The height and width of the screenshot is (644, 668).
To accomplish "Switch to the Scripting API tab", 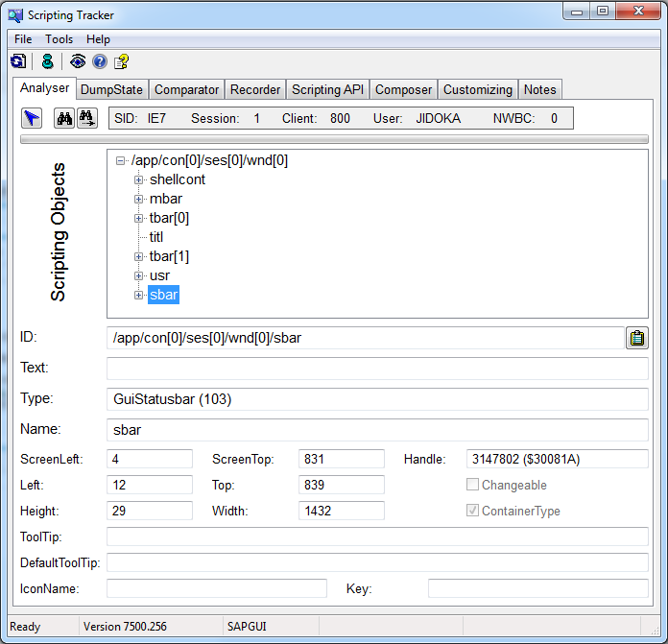I will pyautogui.click(x=327, y=89).
